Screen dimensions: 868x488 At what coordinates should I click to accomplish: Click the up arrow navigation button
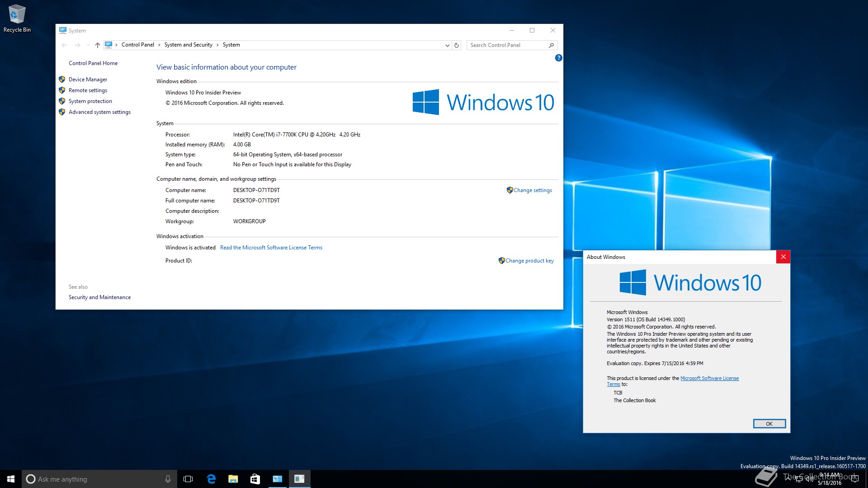[97, 45]
